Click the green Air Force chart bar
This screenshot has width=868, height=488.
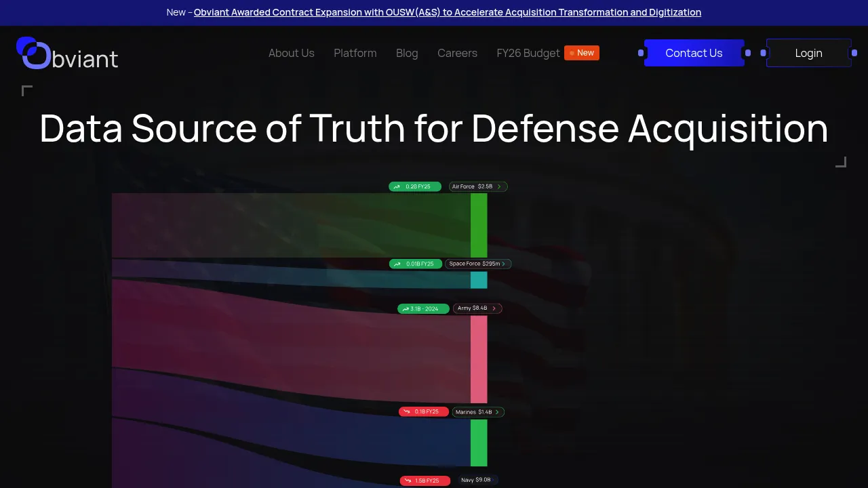479,225
